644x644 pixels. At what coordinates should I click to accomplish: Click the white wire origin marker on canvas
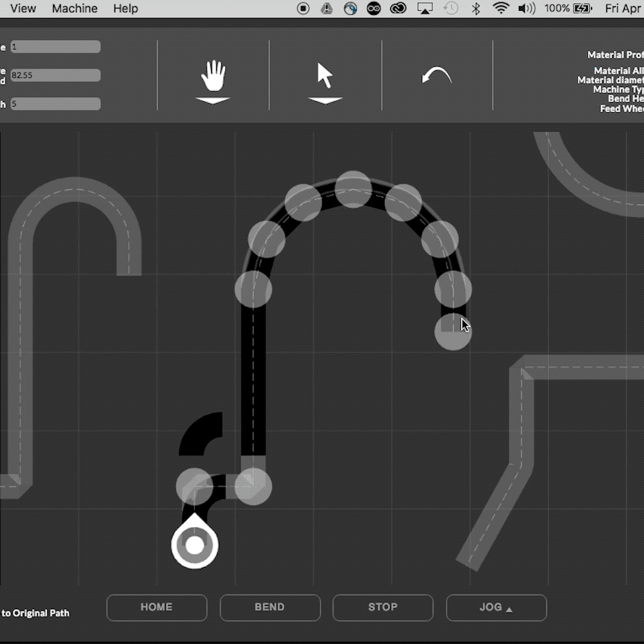coord(194,543)
